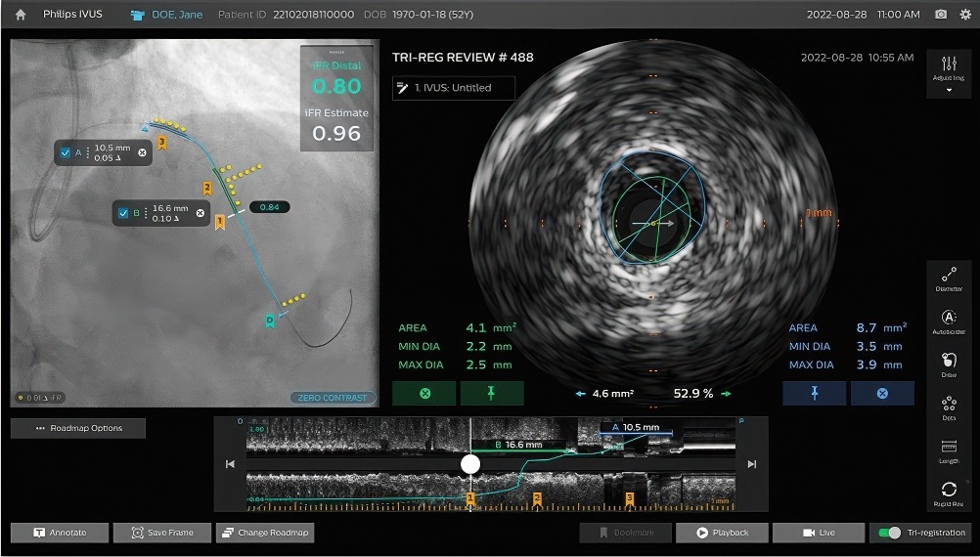
Task: Click blue AREA 8.7 mm² value
Action: (x=881, y=327)
